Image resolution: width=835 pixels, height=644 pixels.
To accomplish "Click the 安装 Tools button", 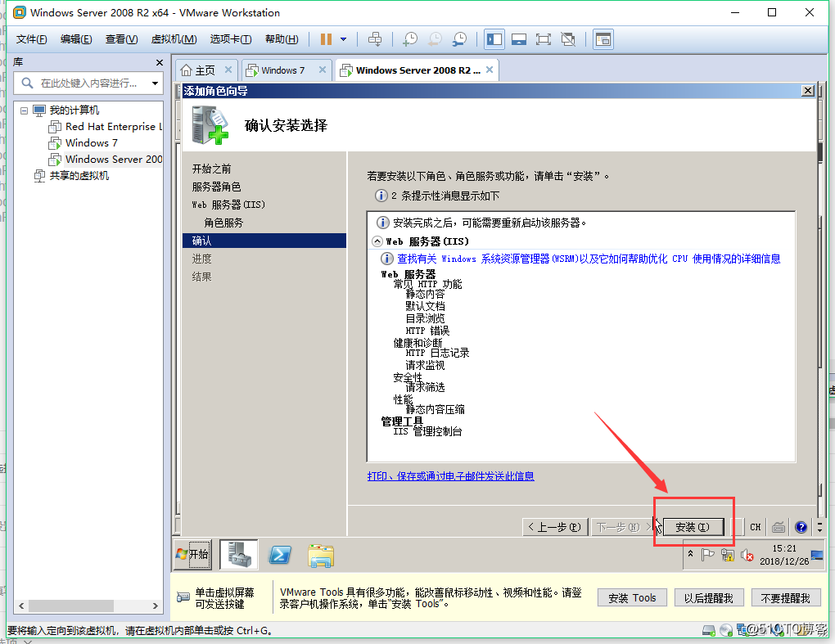I will click(x=632, y=598).
